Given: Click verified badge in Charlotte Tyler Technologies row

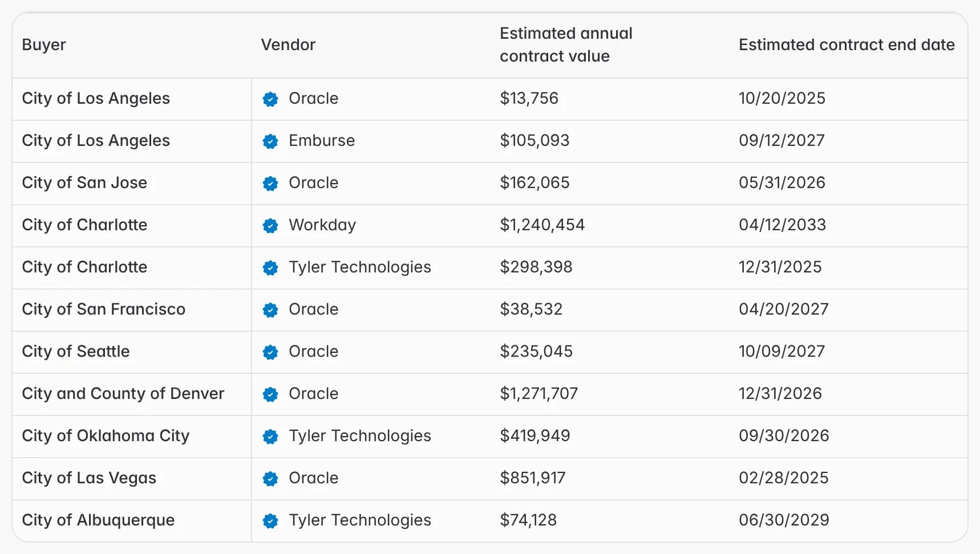Looking at the screenshot, I should pyautogui.click(x=270, y=268).
